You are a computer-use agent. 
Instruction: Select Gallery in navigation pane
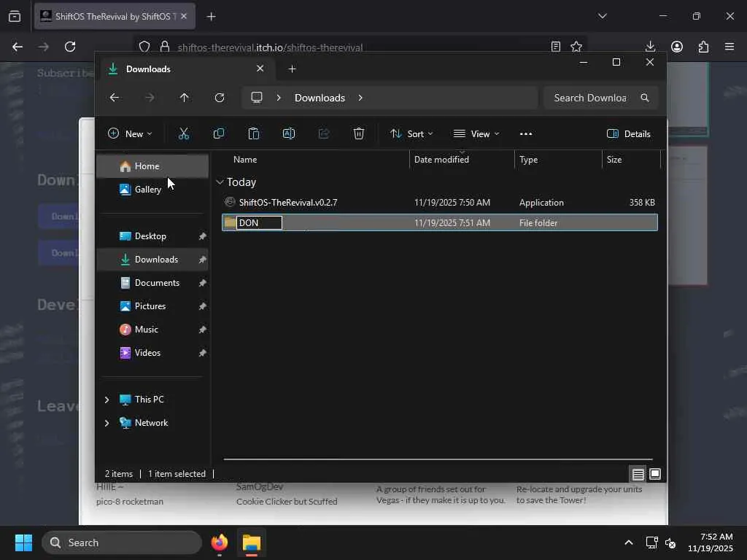click(152, 190)
